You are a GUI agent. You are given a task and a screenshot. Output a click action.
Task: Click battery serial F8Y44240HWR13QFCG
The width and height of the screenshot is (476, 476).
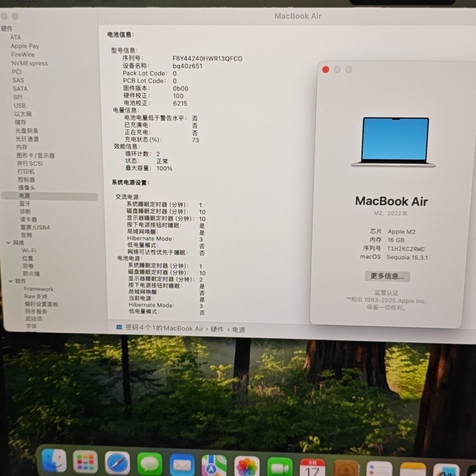pyautogui.click(x=207, y=59)
